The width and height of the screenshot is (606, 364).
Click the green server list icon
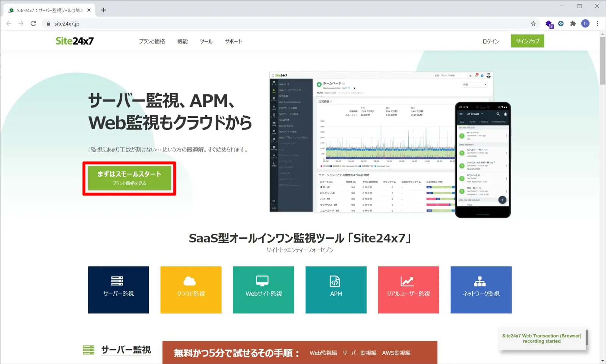pyautogui.click(x=89, y=350)
